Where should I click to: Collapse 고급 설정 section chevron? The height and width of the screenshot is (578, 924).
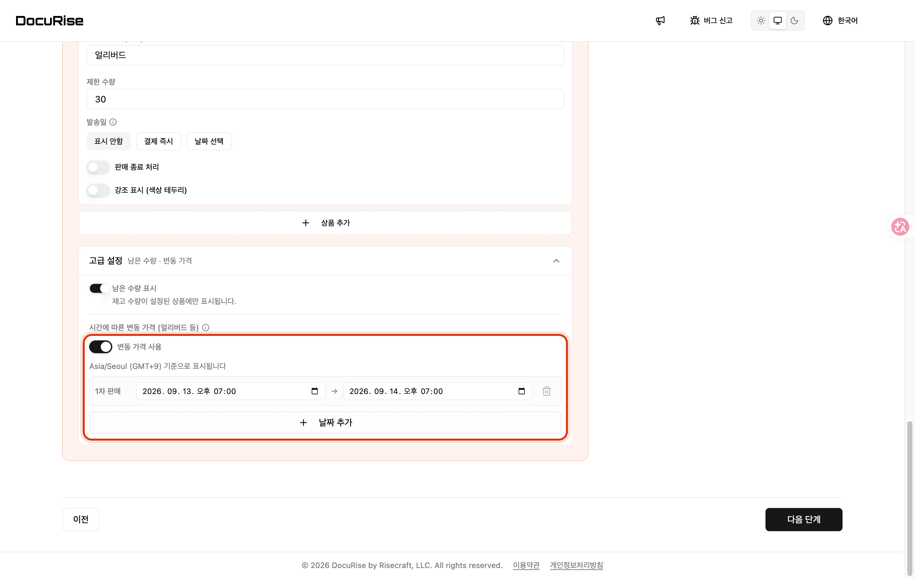[x=556, y=261]
